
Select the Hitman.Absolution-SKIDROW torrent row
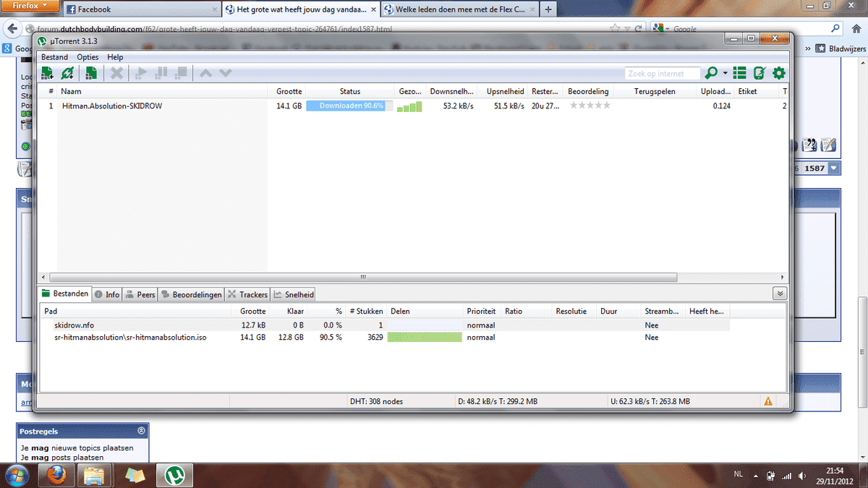click(x=112, y=106)
